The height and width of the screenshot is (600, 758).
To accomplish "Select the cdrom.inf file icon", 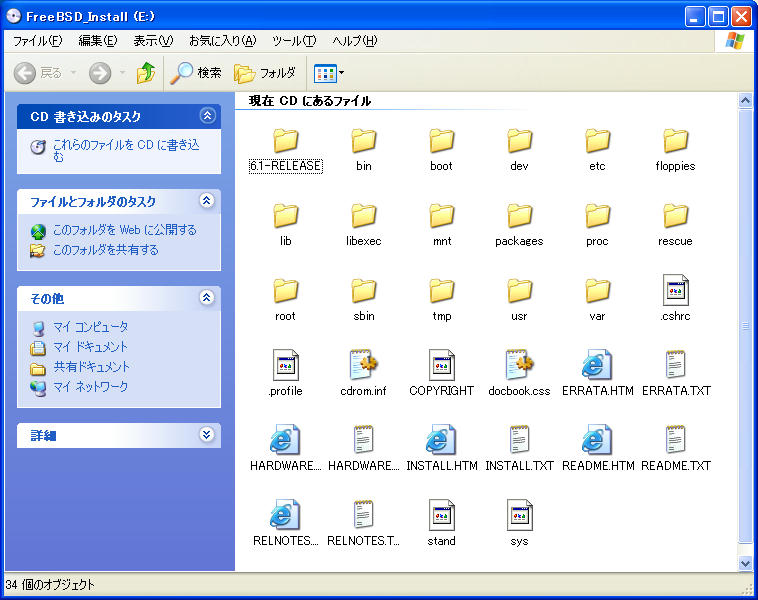I will [364, 365].
